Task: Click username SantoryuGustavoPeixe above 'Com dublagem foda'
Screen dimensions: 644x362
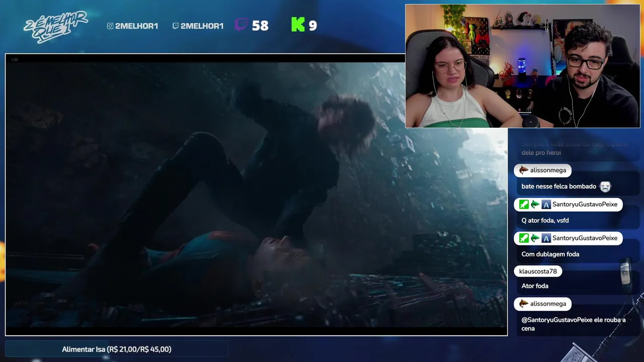Action: point(585,238)
